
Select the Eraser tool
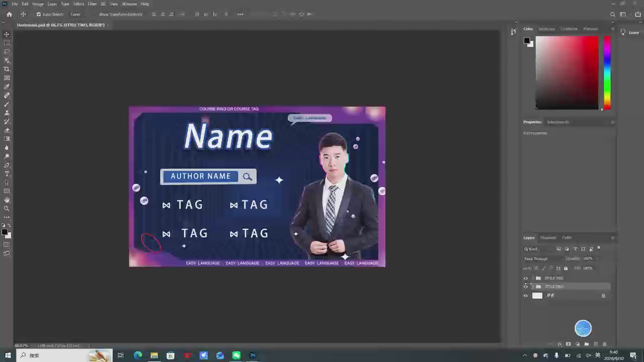7,130
